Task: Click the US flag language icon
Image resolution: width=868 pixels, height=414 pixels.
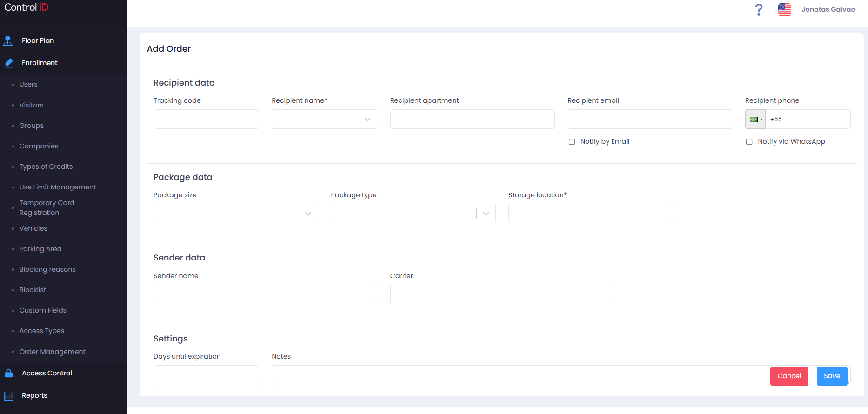Action: (x=785, y=9)
